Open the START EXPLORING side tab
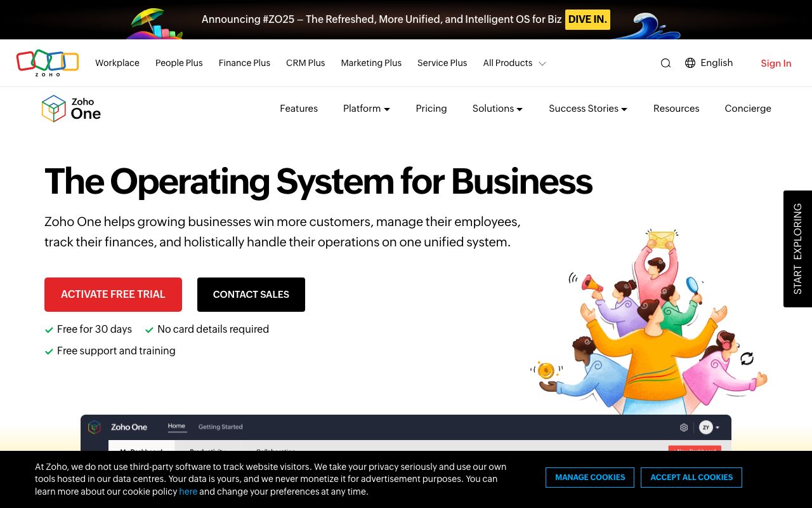This screenshot has width=812, height=508. point(797,249)
